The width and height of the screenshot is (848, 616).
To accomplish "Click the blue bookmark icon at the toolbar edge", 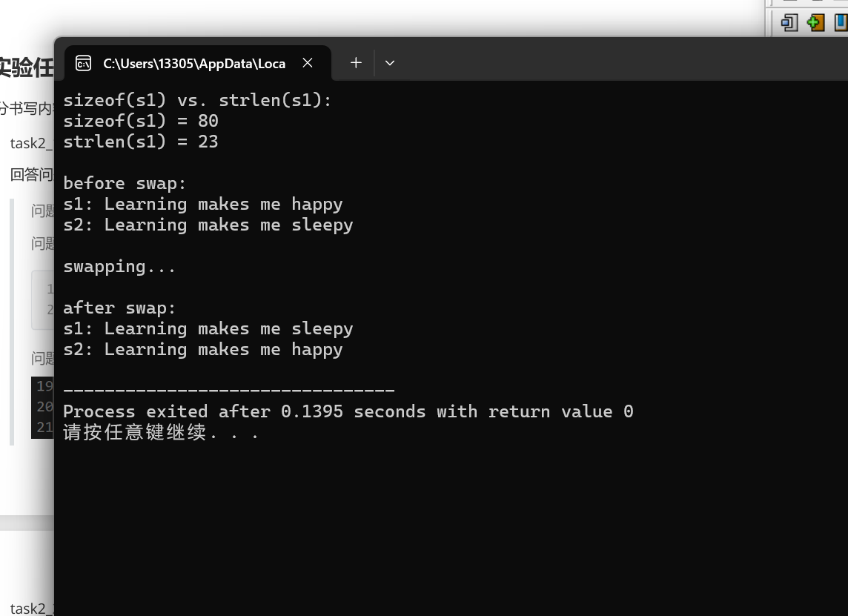I will (x=841, y=23).
